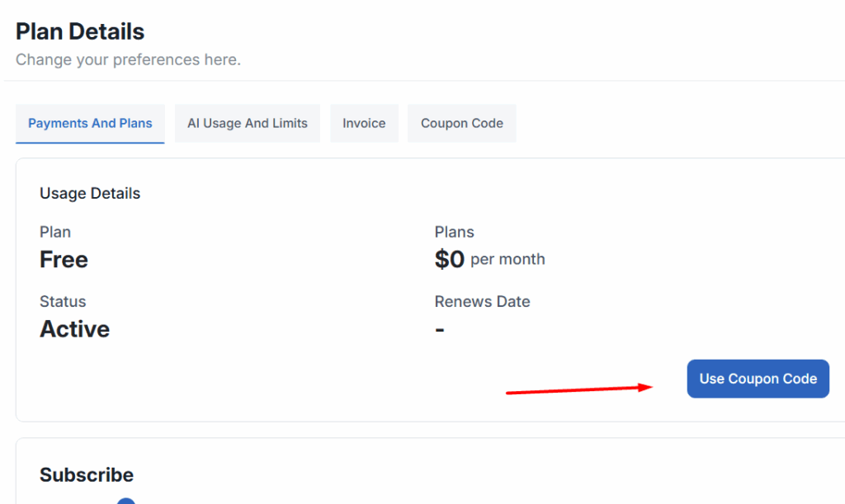Select the Coupon Code tab
845x504 pixels.
coord(462,123)
